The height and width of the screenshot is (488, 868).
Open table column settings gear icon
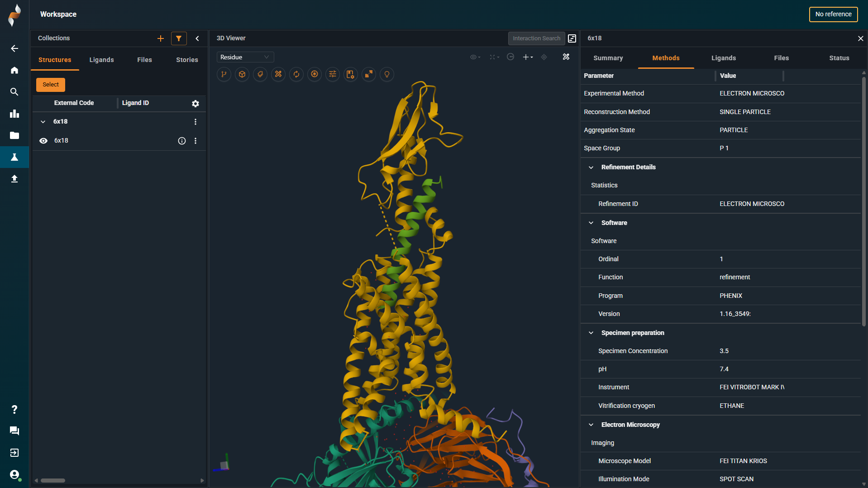pos(196,104)
